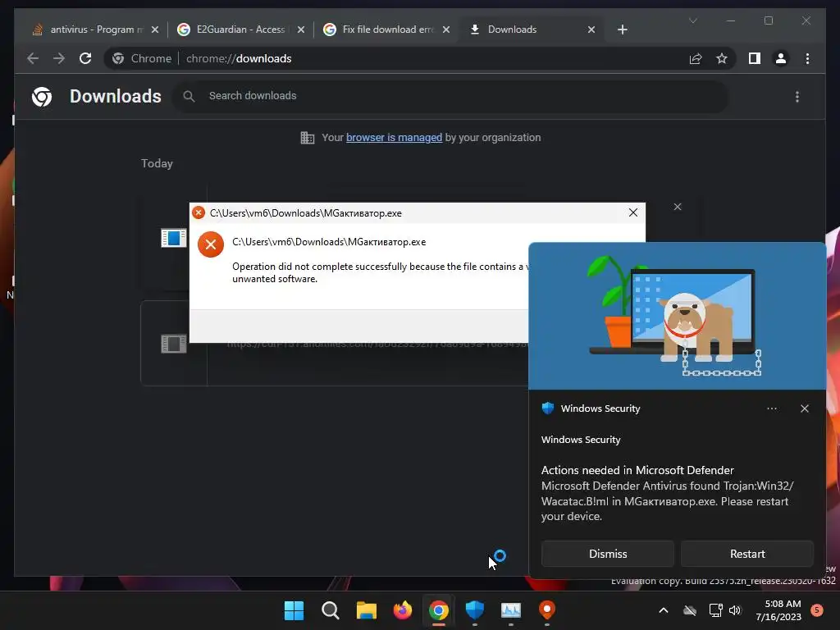Click the Defender bulldog notification image
840x630 pixels.
tap(677, 316)
